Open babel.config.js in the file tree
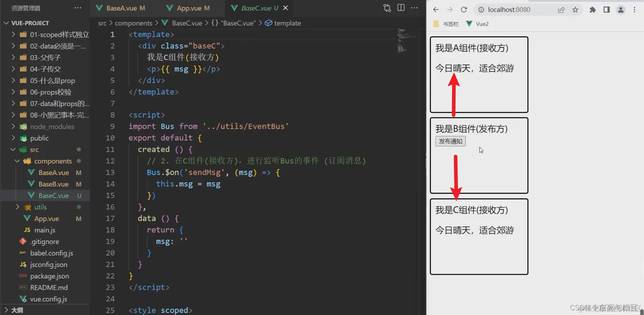The image size is (644, 315). [45, 253]
